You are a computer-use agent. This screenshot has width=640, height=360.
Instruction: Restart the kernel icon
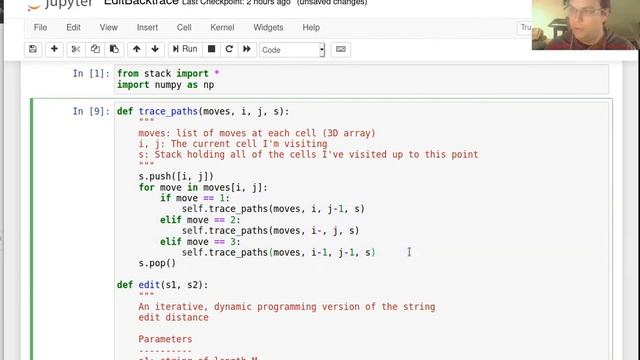[x=229, y=49]
